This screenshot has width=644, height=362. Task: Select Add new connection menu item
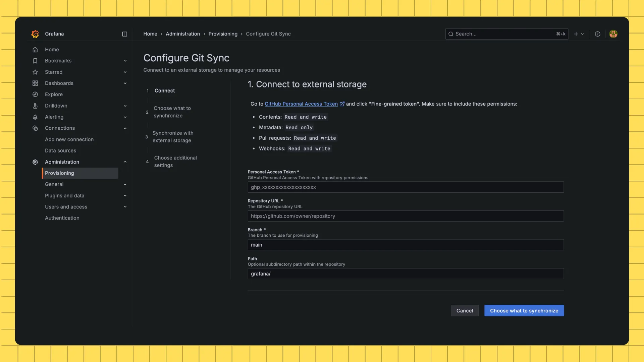click(x=69, y=139)
